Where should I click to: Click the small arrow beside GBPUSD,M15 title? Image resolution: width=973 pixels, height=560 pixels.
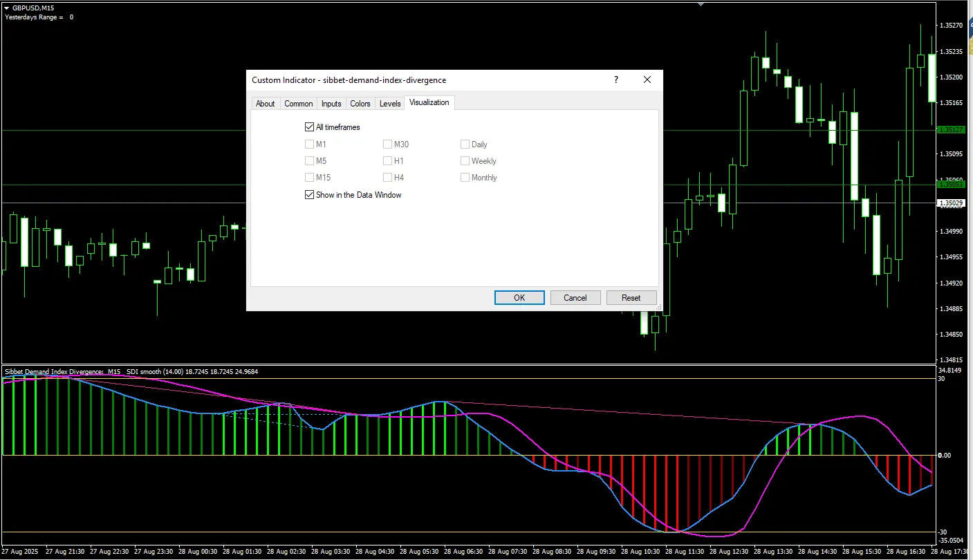[x=7, y=8]
